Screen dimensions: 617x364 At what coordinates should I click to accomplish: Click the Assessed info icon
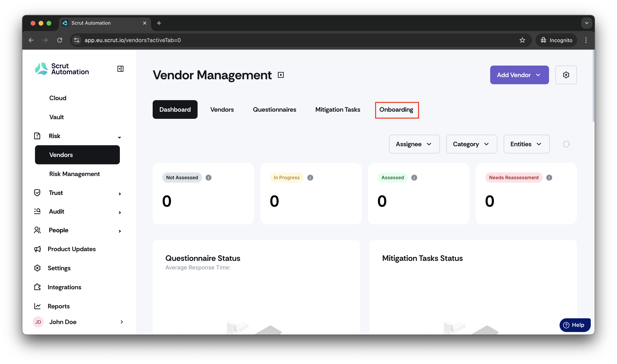click(x=414, y=178)
